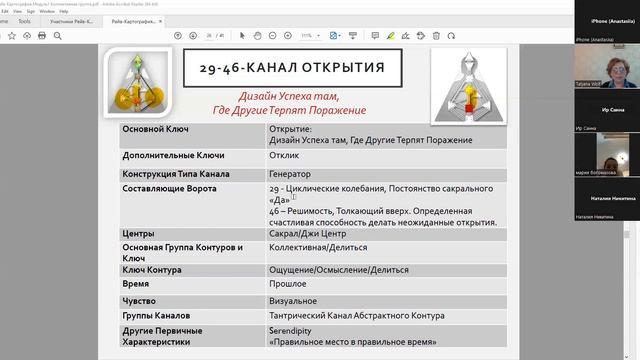Viewport: 640px width, 360px height.
Task: Click the current page number field
Action: tap(209, 36)
